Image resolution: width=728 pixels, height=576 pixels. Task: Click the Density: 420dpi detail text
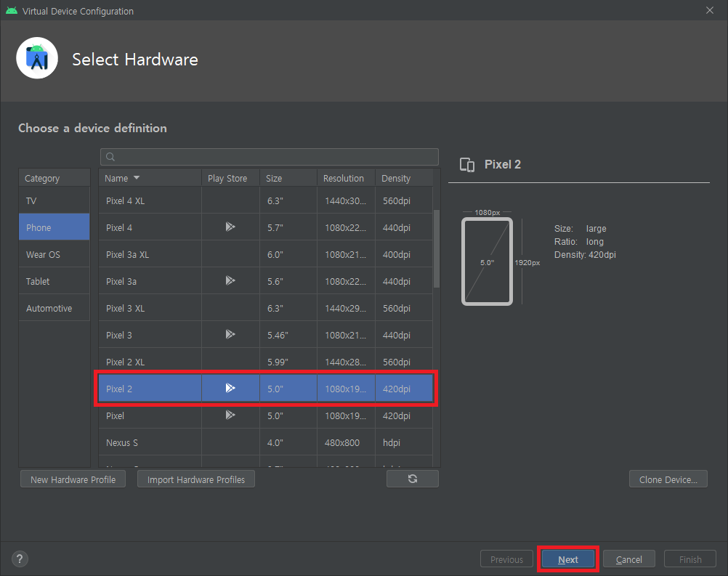click(585, 255)
